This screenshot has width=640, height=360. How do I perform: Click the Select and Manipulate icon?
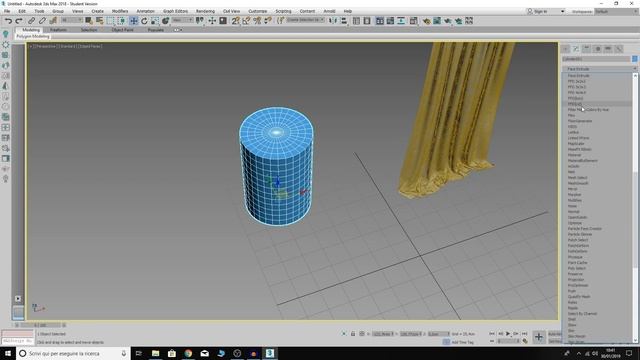click(x=212, y=20)
